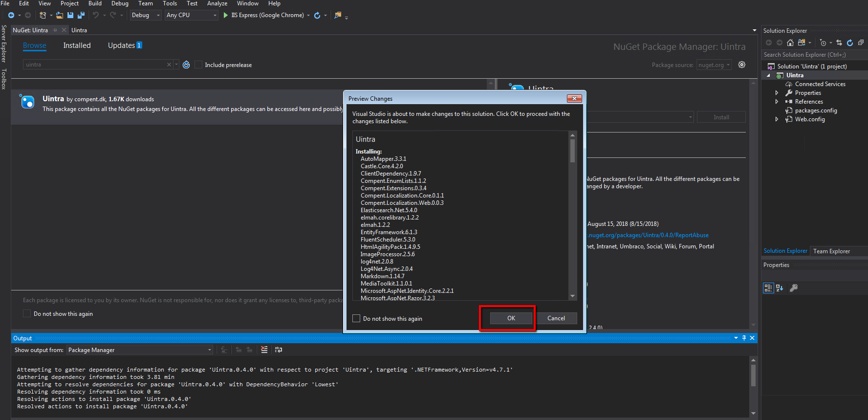Viewport: 868px width, 420px height.
Task: Select Solution 'Uintra' (1 project) node
Action: [812, 66]
